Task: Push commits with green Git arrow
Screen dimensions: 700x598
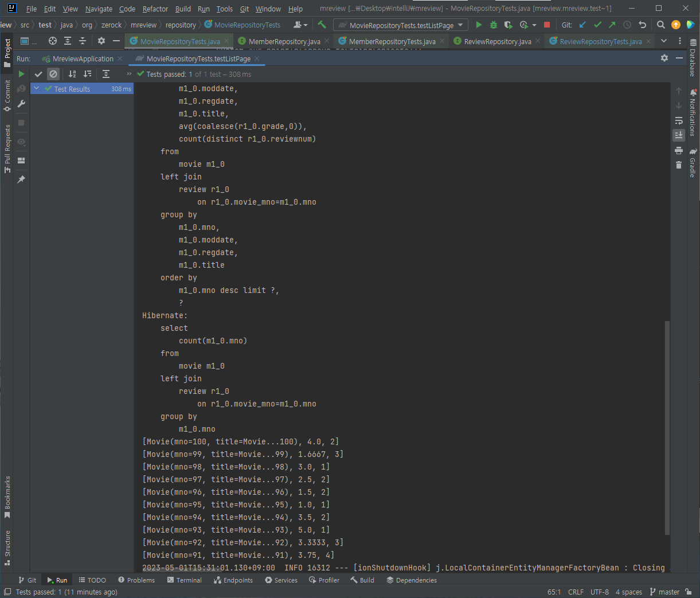Action: coord(612,25)
